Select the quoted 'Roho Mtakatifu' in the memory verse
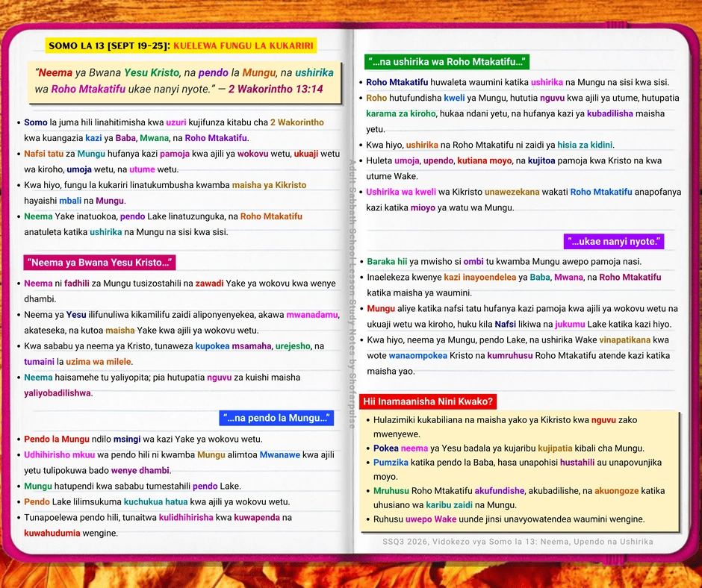702x588 pixels. 88,89
